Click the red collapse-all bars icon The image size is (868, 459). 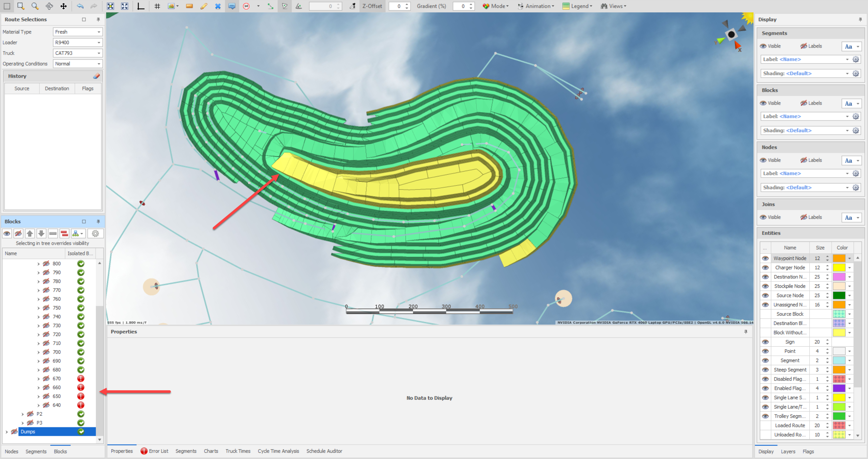(64, 233)
